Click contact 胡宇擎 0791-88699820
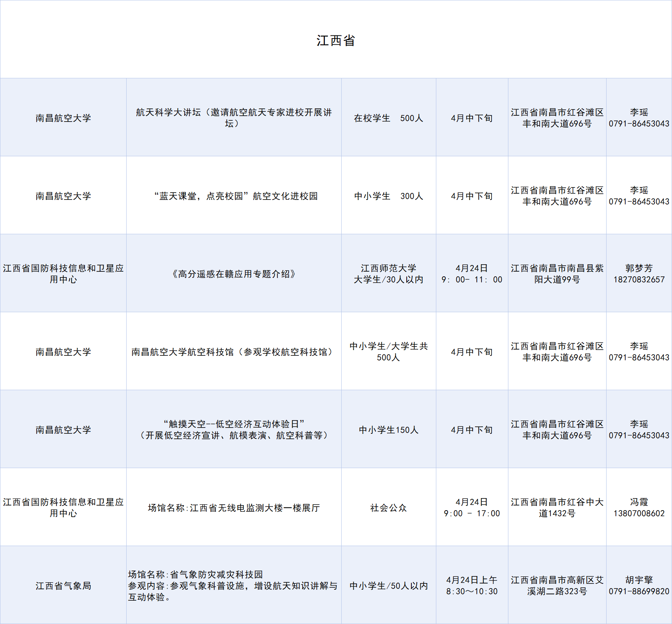Screen dimensions: 672x624 pyautogui.click(x=639, y=585)
